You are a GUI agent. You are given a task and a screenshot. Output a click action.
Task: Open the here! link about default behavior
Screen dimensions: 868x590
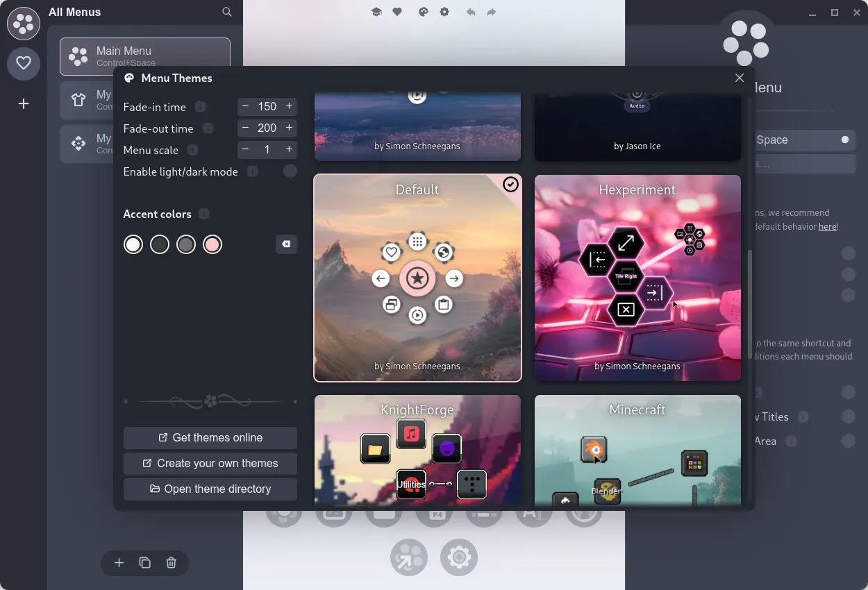(827, 226)
